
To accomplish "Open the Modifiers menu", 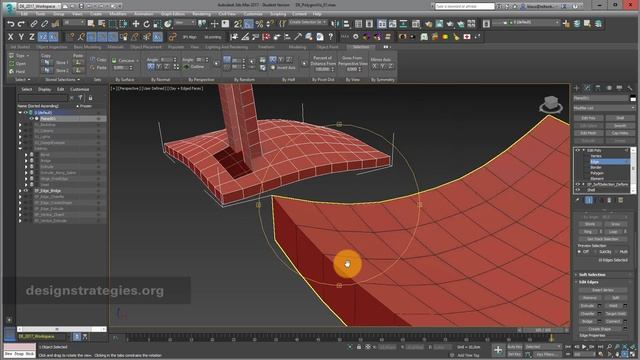I will [x=118, y=14].
